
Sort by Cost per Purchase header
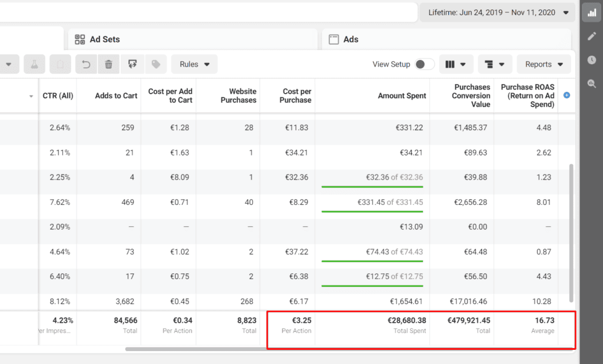click(x=296, y=96)
